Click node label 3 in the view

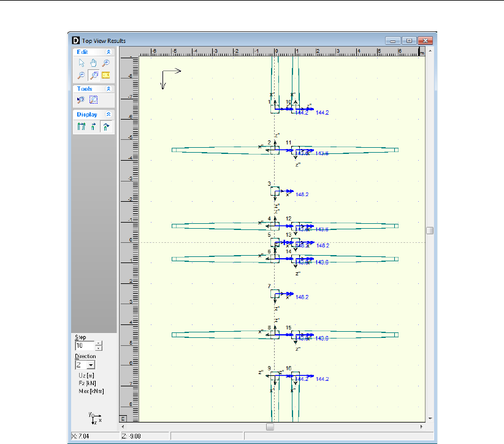[x=269, y=184]
